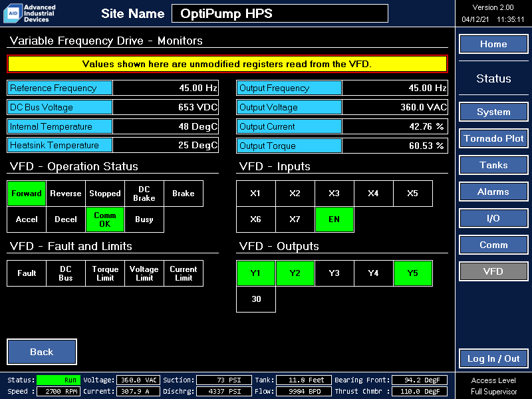The width and height of the screenshot is (532, 399).
Task: Click the Voltage Limit indicator
Action: 144,273
